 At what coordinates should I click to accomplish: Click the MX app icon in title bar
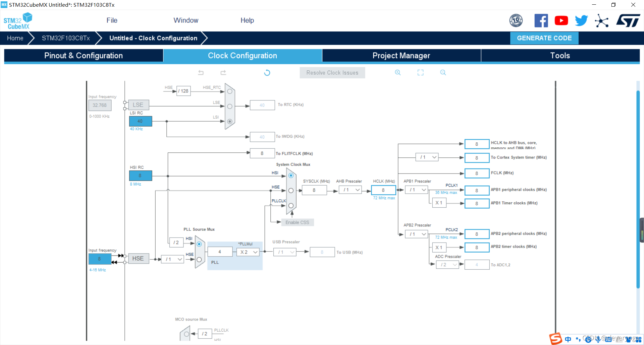(x=4, y=5)
